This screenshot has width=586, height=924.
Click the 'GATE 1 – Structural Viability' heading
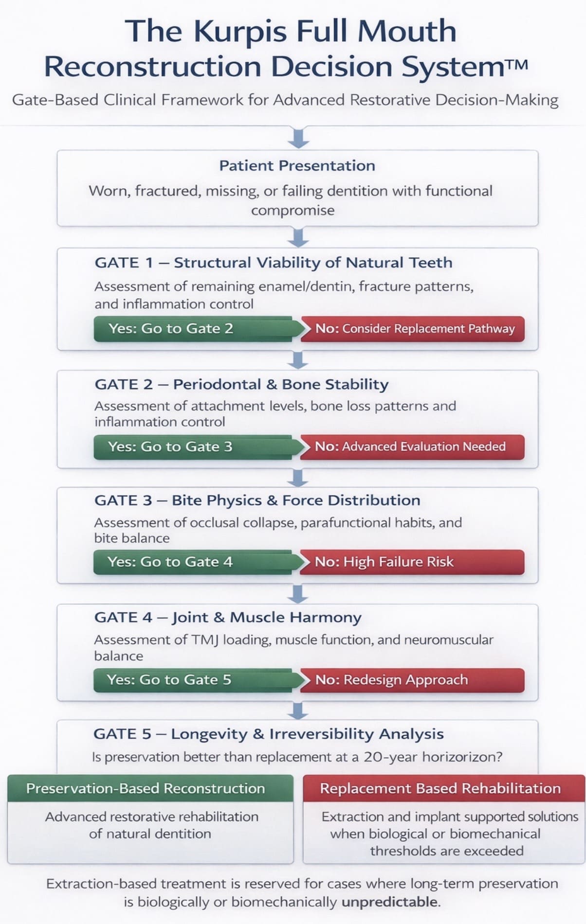pyautogui.click(x=273, y=263)
